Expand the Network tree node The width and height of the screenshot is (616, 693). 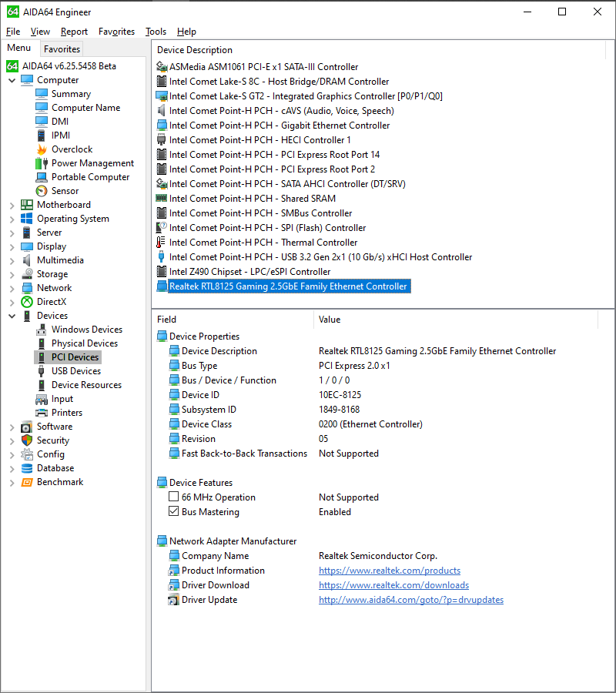click(x=12, y=288)
